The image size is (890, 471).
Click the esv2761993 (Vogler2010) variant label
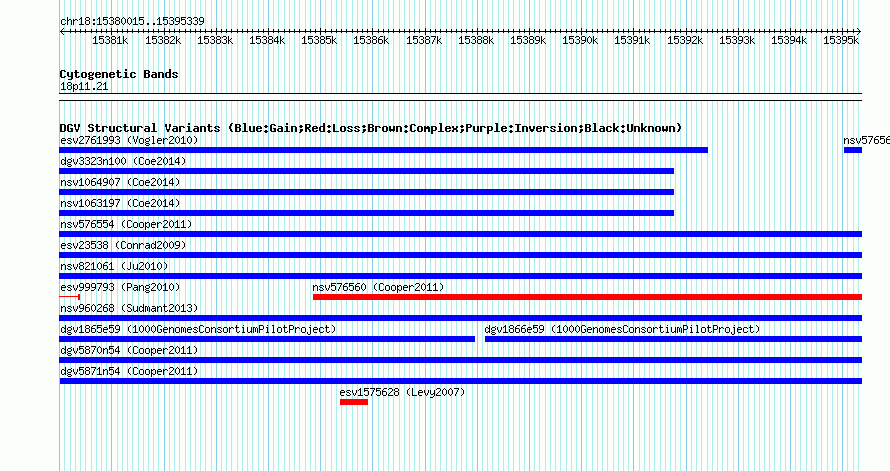pyautogui.click(x=129, y=140)
